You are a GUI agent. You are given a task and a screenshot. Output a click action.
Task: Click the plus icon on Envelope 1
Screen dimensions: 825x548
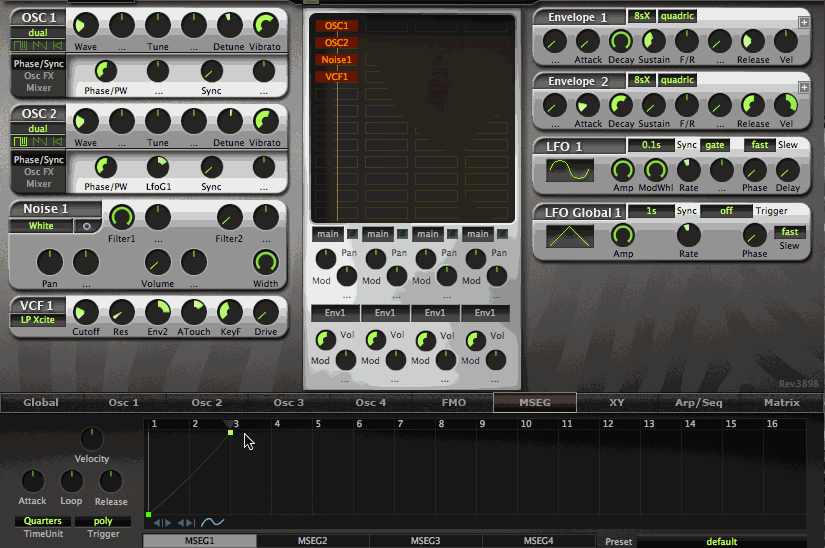(804, 22)
